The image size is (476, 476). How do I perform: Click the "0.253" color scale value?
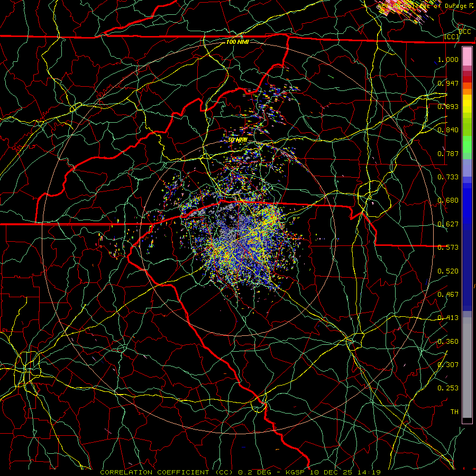pos(448,388)
